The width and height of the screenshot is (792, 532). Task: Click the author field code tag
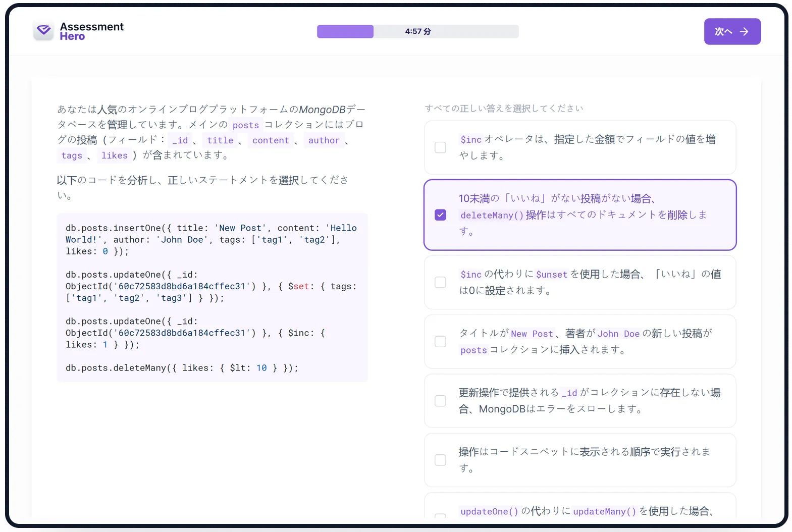324,140
